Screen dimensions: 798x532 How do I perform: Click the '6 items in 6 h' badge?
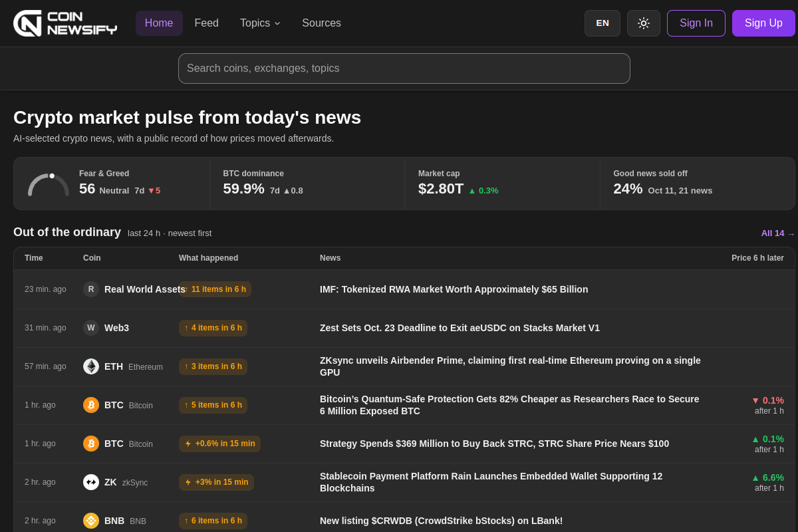pos(213,521)
